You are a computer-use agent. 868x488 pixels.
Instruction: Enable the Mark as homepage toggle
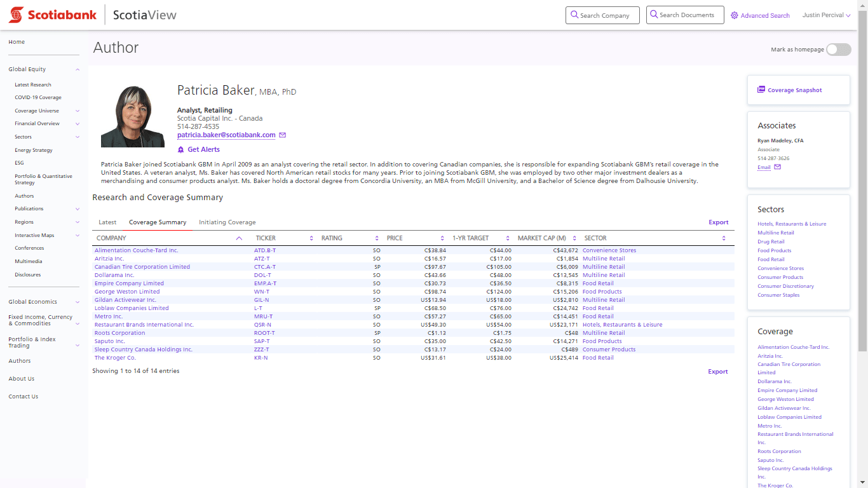pyautogui.click(x=838, y=49)
